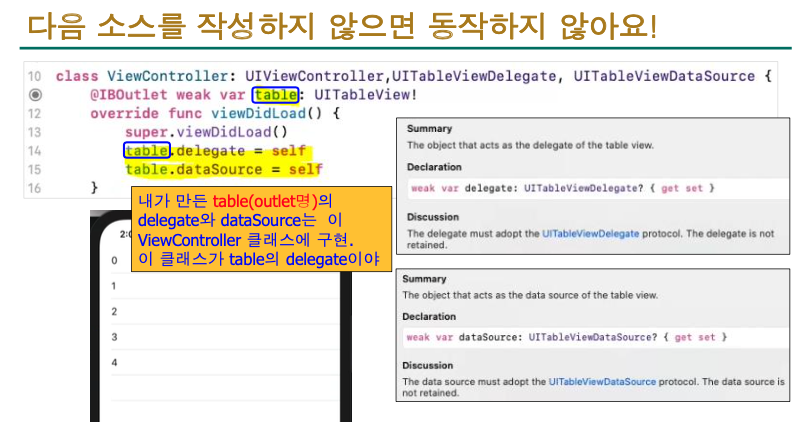Viewport: 806px width, 438px height.
Task: Click line number 12 in code gutter
Action: (x=34, y=114)
